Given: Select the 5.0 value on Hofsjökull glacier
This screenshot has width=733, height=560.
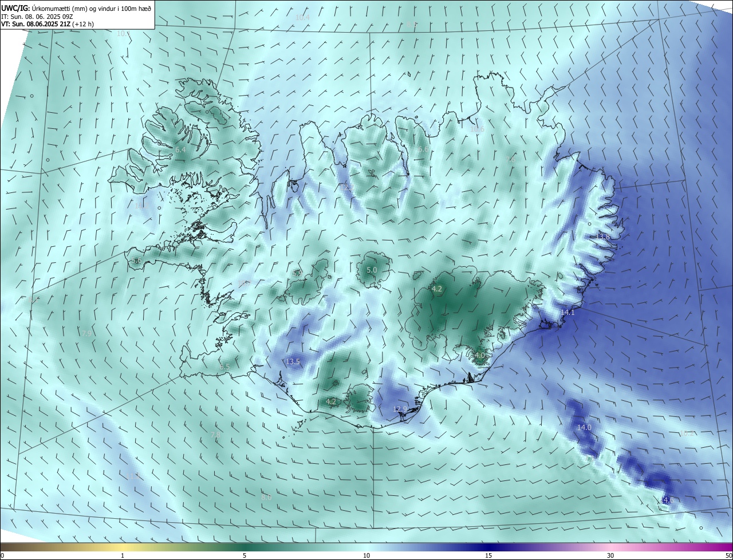Looking at the screenshot, I should coord(372,270).
